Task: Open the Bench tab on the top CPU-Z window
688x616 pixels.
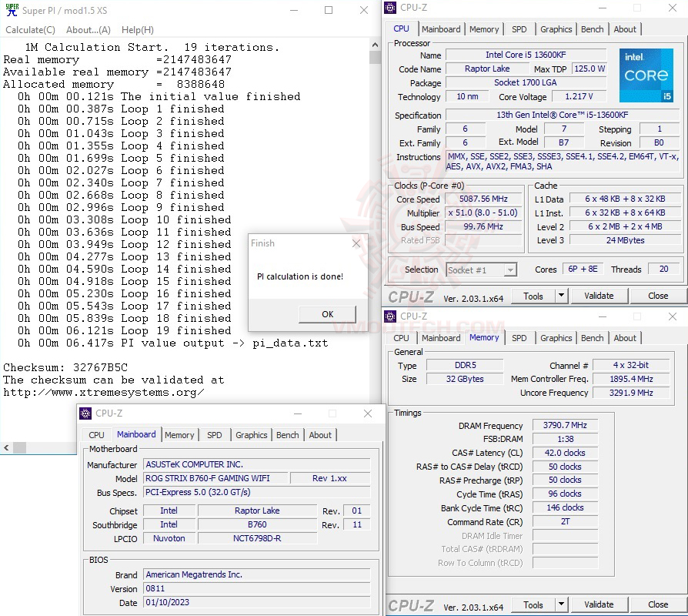Action: (x=592, y=28)
